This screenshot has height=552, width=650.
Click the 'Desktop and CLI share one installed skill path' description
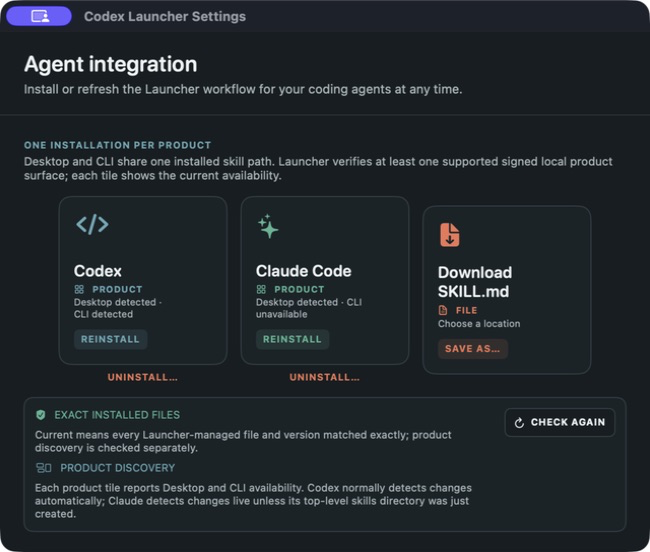318,168
